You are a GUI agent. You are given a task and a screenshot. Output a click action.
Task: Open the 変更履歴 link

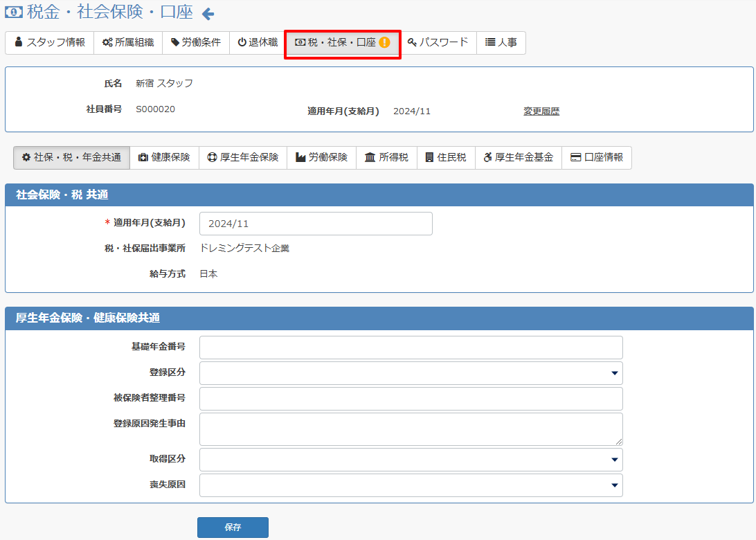pyautogui.click(x=541, y=111)
